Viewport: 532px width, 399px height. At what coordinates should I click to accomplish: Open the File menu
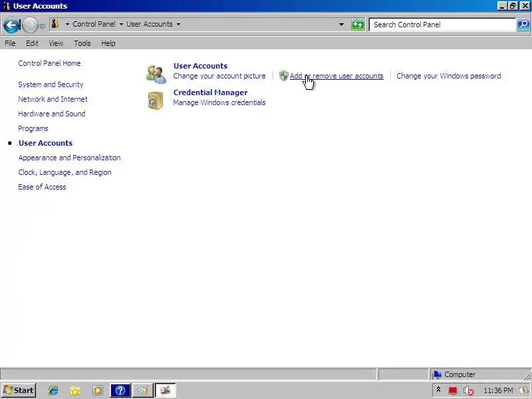[10, 43]
